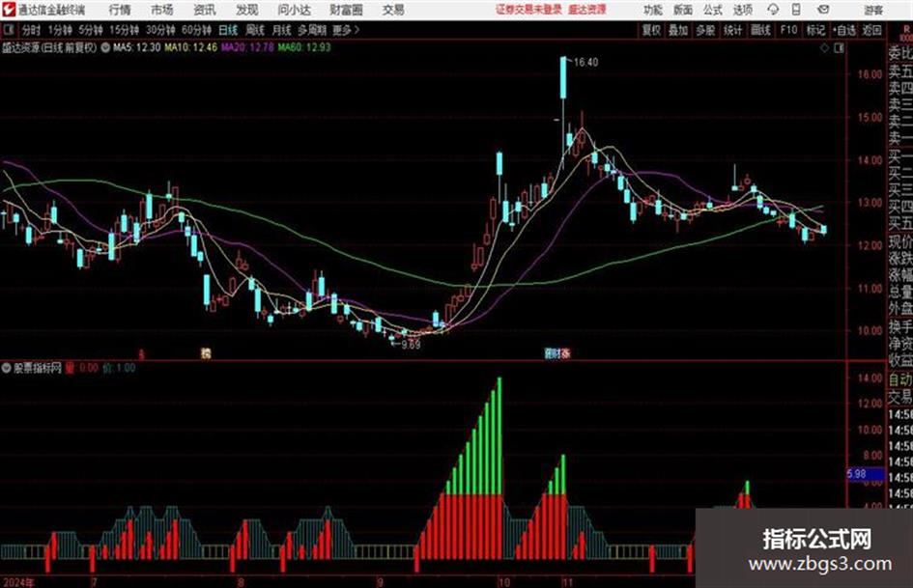
Task: Select the 周线 weekly period tab
Action: 255,30
